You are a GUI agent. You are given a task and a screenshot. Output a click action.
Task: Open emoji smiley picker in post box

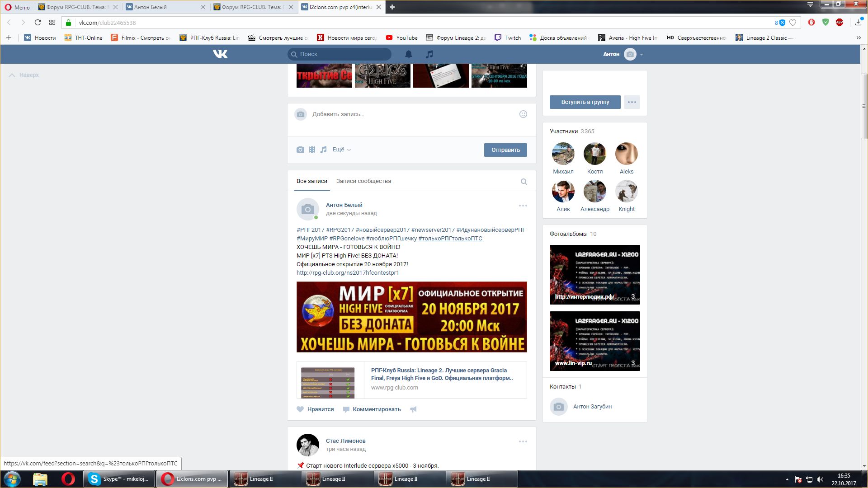point(523,114)
